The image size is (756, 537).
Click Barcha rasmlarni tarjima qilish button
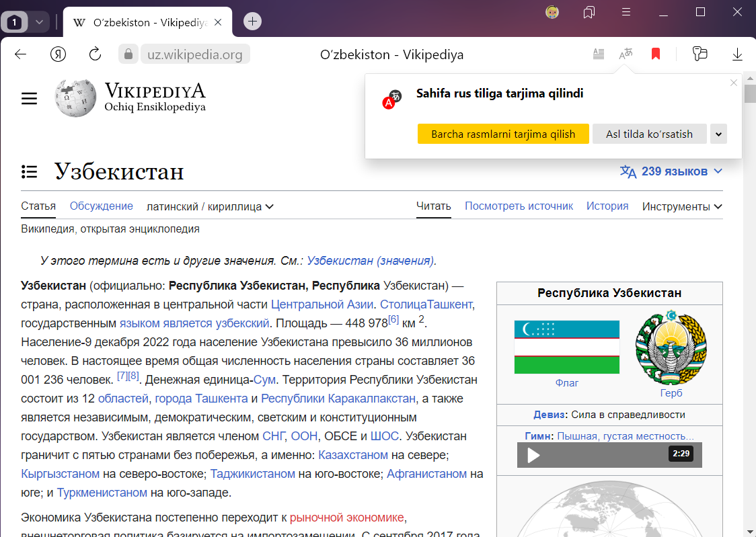tap(503, 134)
